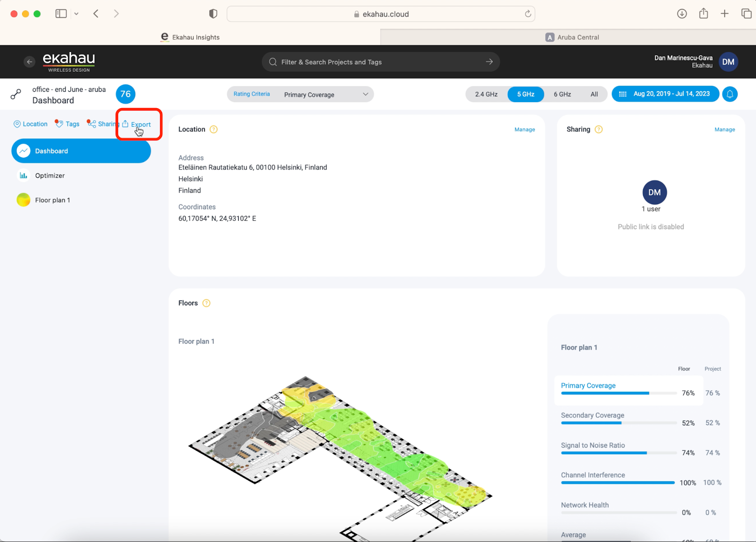Open Optimizer in the sidebar menu
The height and width of the screenshot is (542, 756).
click(50, 176)
